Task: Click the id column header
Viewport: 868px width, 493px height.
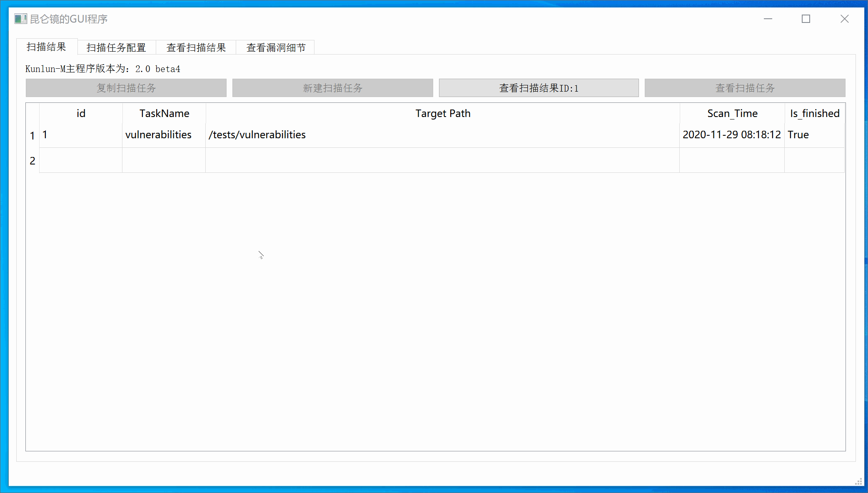Action: pos(81,113)
